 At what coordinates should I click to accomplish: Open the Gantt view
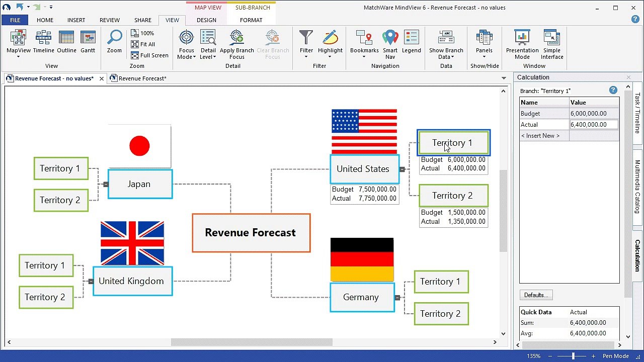[x=88, y=42]
